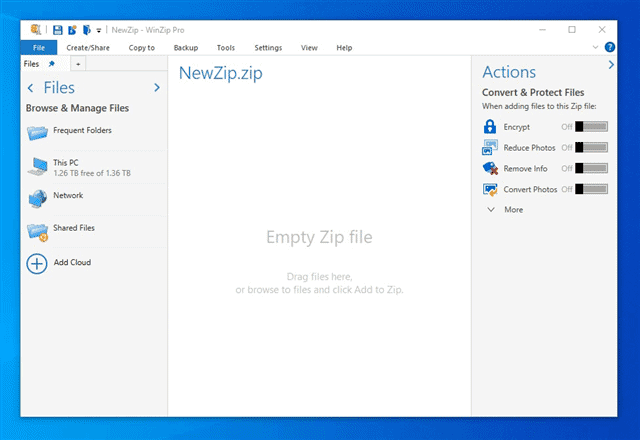This screenshot has height=440, width=640.
Task: Collapse the Actions pane with the arrow
Action: (611, 65)
